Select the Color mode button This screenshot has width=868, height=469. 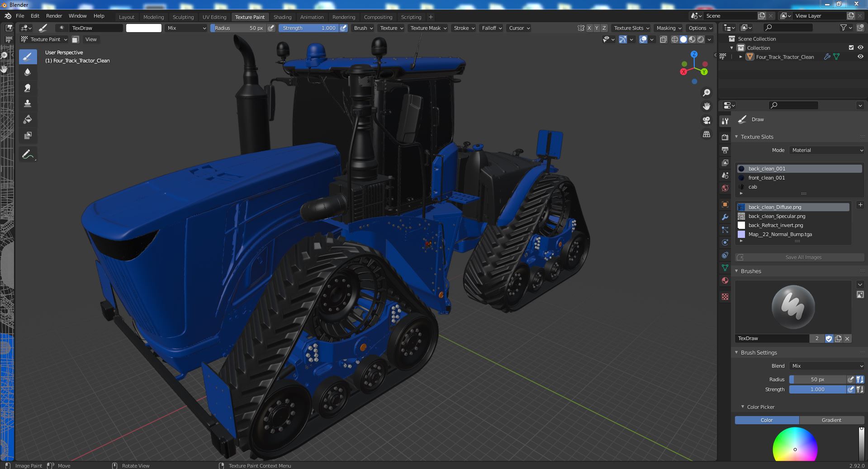[x=767, y=420]
